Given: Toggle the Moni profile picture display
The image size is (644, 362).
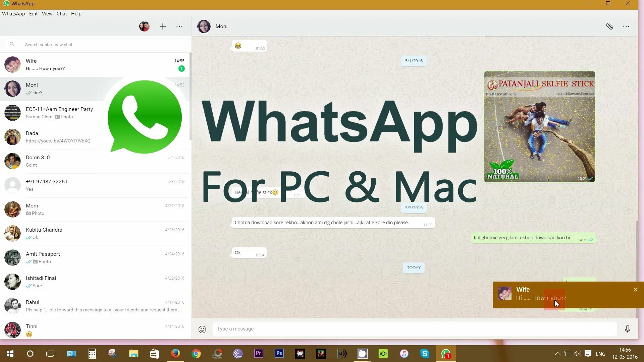Looking at the screenshot, I should point(204,26).
